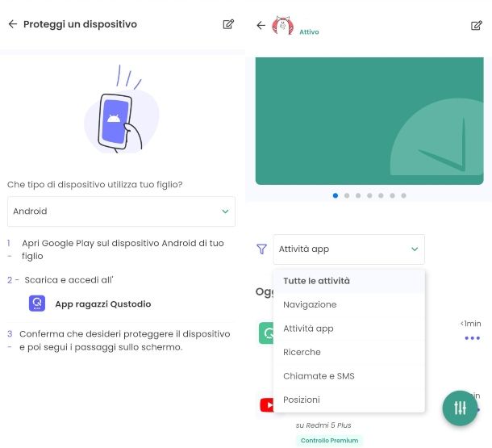Go to third carousel page dot
Viewport: 492px width, 448px height.
click(358, 195)
